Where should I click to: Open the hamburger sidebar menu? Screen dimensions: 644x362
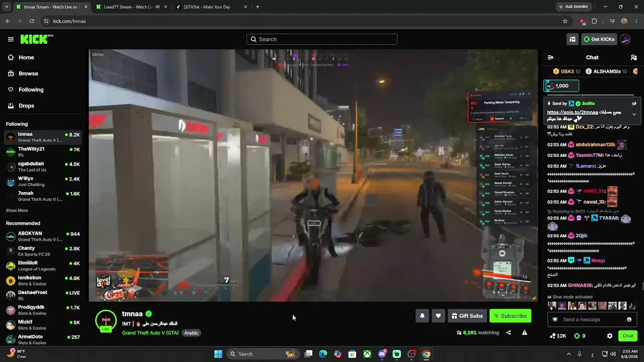[11, 39]
